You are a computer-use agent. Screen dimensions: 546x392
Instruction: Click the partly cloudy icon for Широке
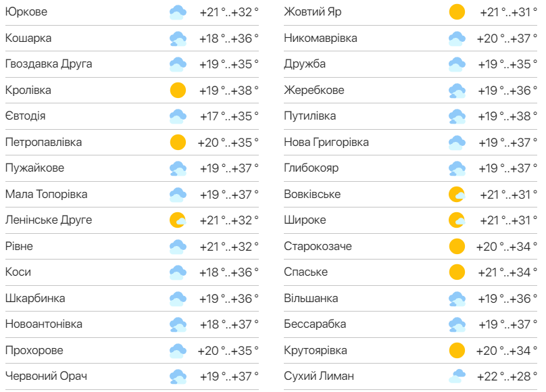tap(458, 220)
